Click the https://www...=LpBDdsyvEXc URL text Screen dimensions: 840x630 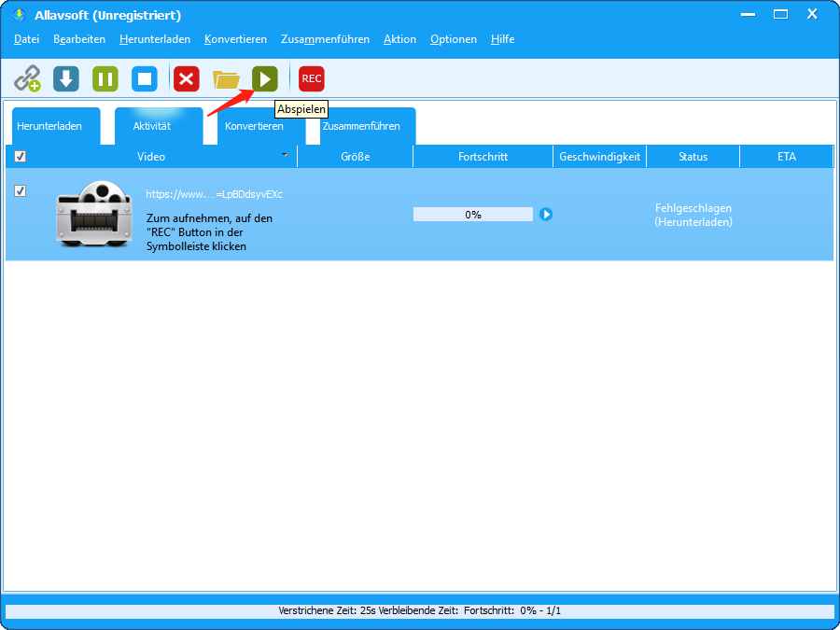click(215, 194)
